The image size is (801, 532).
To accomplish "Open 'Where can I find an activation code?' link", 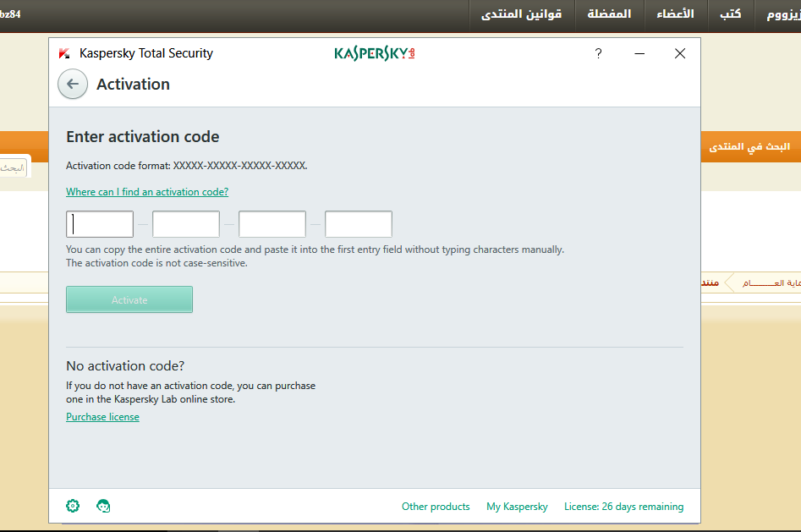I will click(147, 192).
